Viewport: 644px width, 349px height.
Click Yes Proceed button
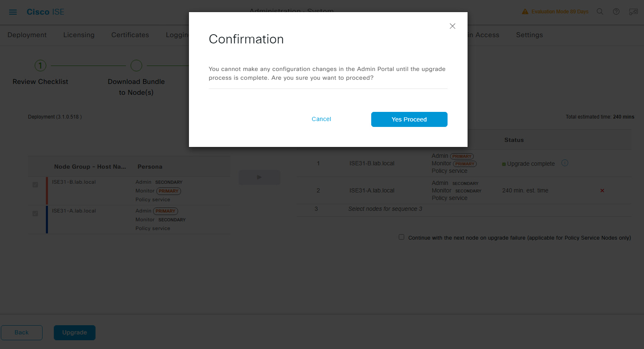409,119
